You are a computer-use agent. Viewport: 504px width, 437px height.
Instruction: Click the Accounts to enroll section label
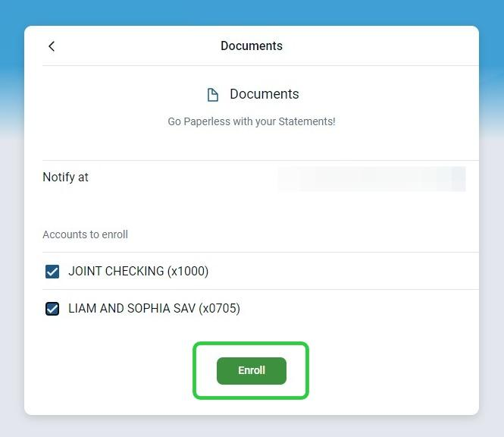coord(85,234)
